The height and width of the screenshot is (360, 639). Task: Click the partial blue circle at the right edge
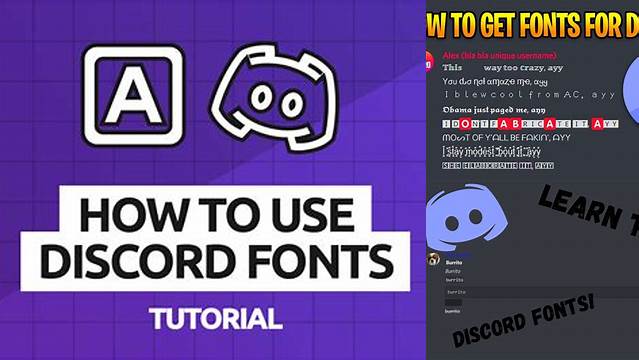[631, 90]
